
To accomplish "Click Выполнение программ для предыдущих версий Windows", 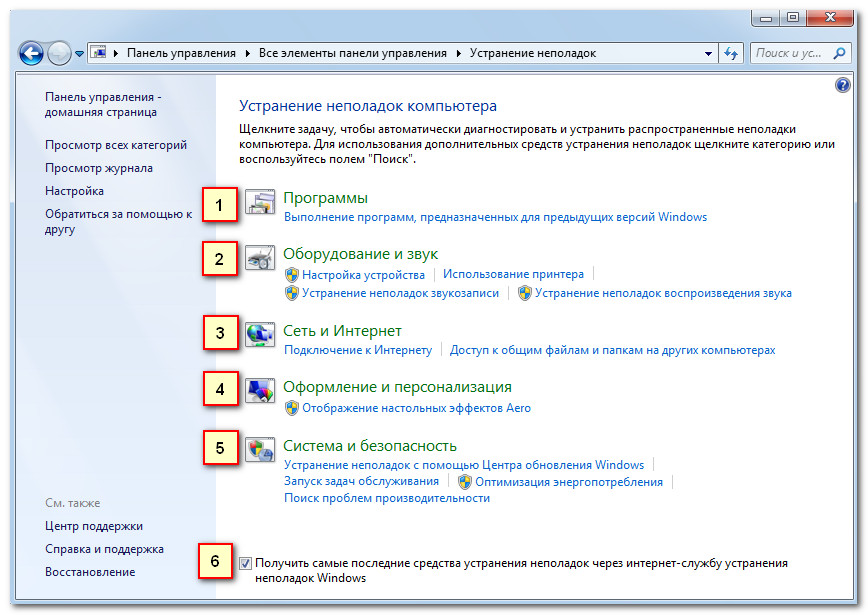I will (x=495, y=217).
